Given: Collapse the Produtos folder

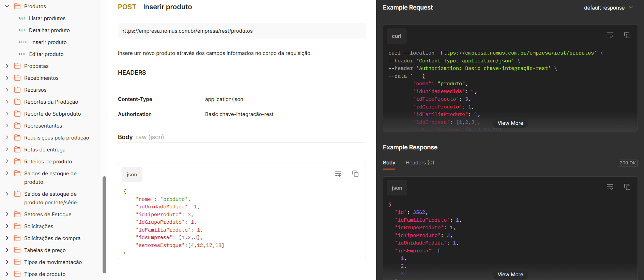Looking at the screenshot, I should pyautogui.click(x=7, y=6).
